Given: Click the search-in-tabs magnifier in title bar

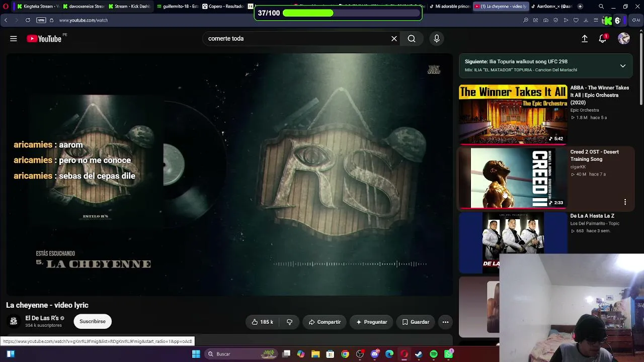Looking at the screenshot, I should [x=601, y=7].
